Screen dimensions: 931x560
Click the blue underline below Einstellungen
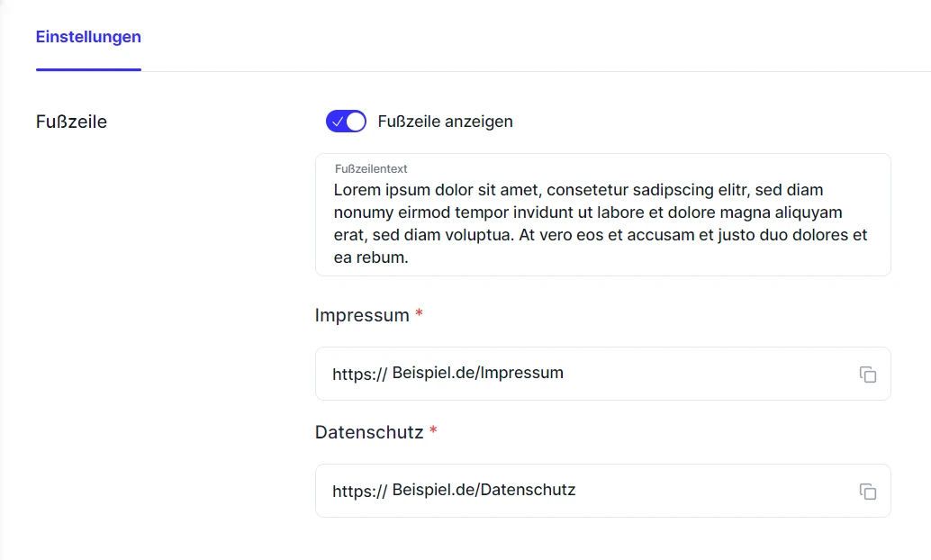click(x=88, y=69)
